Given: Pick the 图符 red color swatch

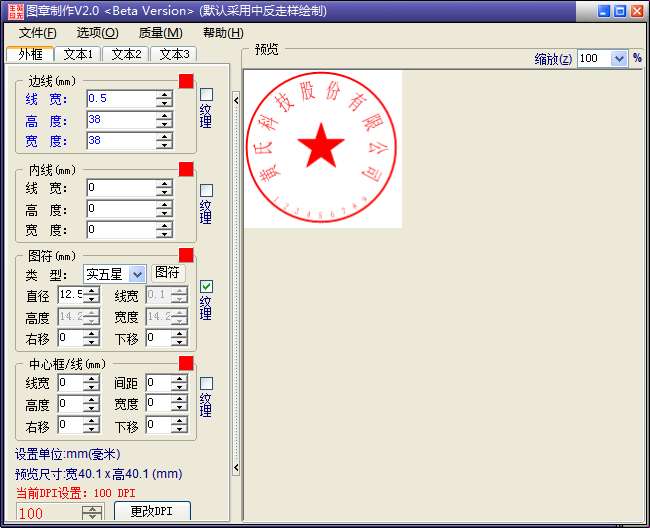Looking at the screenshot, I should (186, 255).
